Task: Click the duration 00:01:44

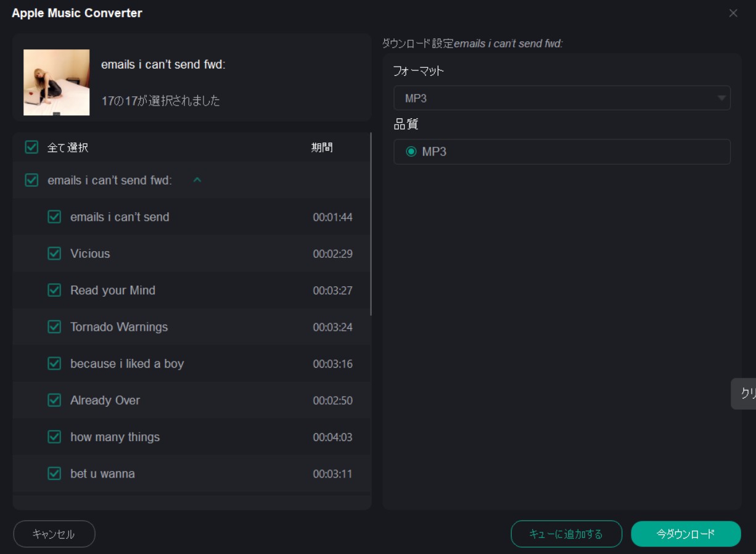Action: pyautogui.click(x=333, y=217)
